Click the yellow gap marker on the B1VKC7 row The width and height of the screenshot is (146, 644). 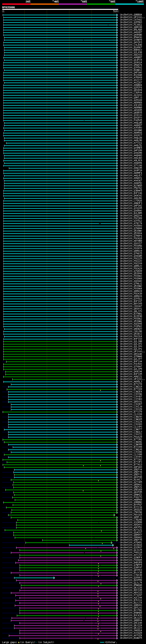[x=99, y=480]
